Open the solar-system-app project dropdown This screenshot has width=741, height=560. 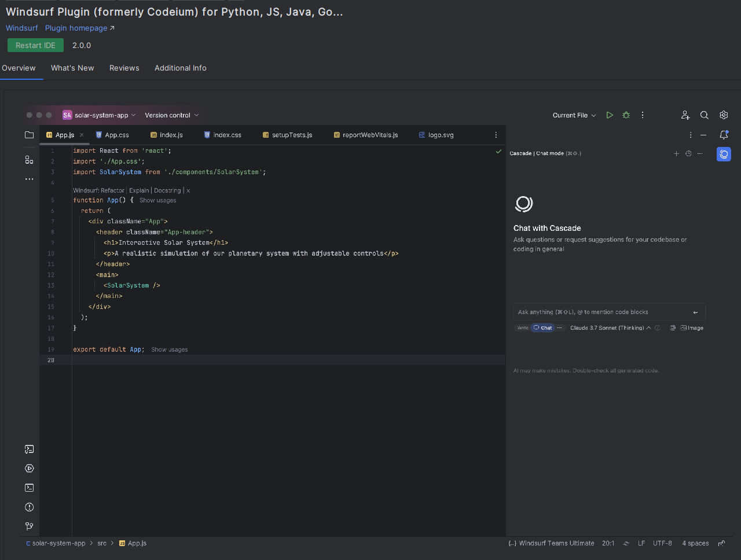pyautogui.click(x=99, y=115)
